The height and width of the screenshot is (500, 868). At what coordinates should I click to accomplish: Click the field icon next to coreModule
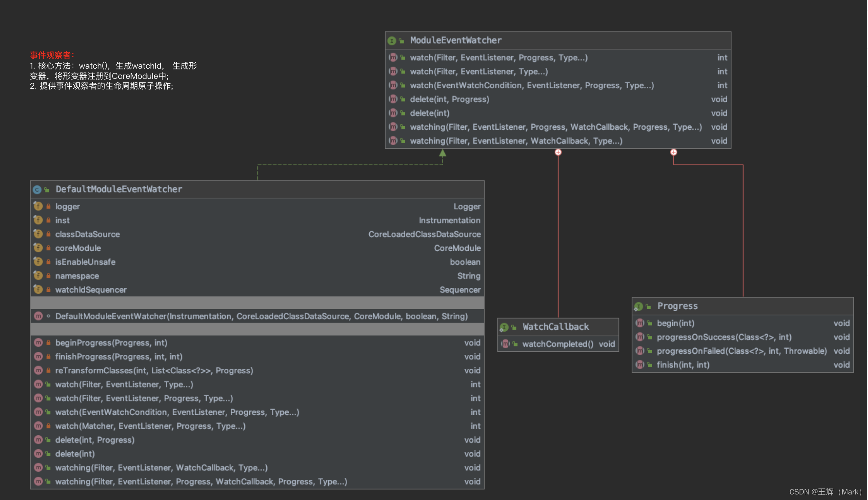tap(38, 248)
